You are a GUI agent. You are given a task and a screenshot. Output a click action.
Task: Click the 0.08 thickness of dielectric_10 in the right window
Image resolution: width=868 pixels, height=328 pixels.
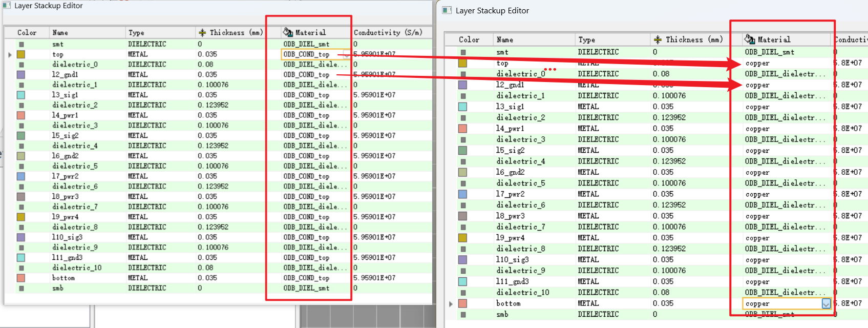[x=661, y=292]
